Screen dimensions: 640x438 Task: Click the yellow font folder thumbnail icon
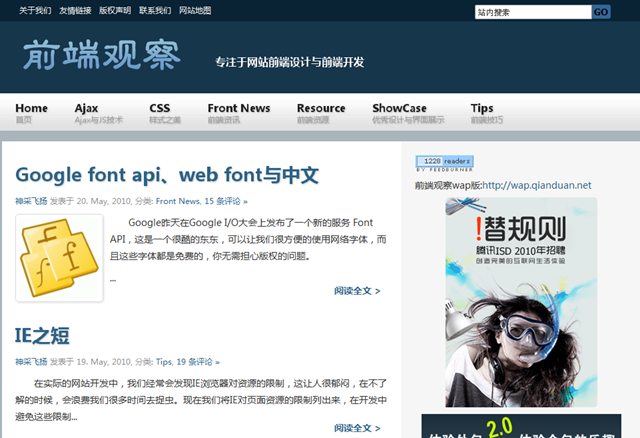pyautogui.click(x=59, y=258)
